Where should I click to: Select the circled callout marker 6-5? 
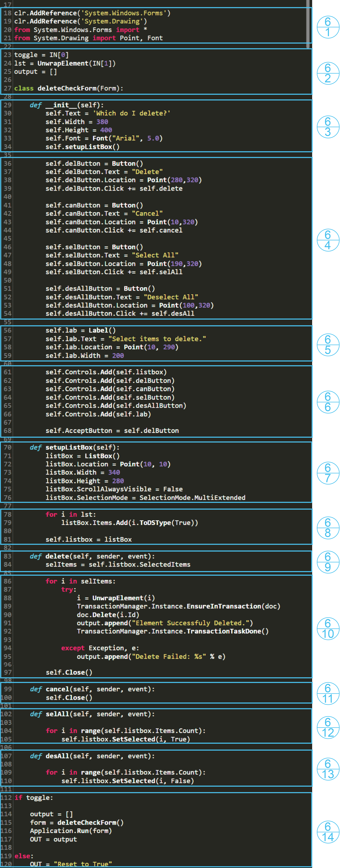tap(328, 345)
